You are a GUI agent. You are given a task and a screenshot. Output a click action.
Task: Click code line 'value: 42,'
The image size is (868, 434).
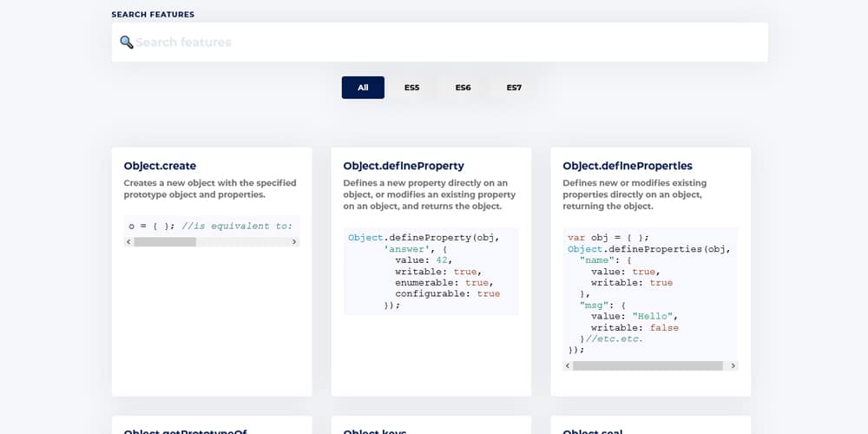point(424,260)
